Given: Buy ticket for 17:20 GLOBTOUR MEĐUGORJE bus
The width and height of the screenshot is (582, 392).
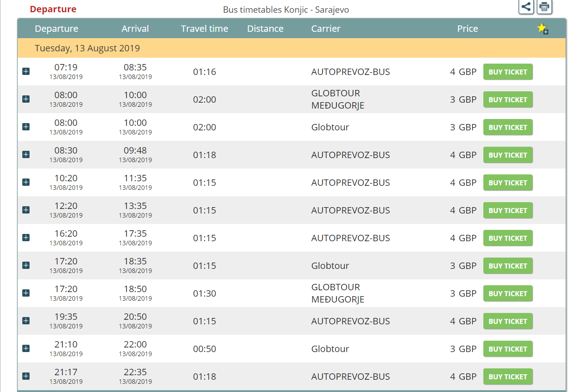Looking at the screenshot, I should tap(507, 293).
